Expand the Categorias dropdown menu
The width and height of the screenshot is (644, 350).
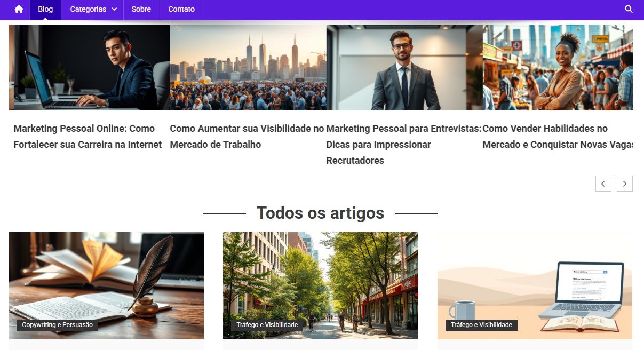coord(93,10)
